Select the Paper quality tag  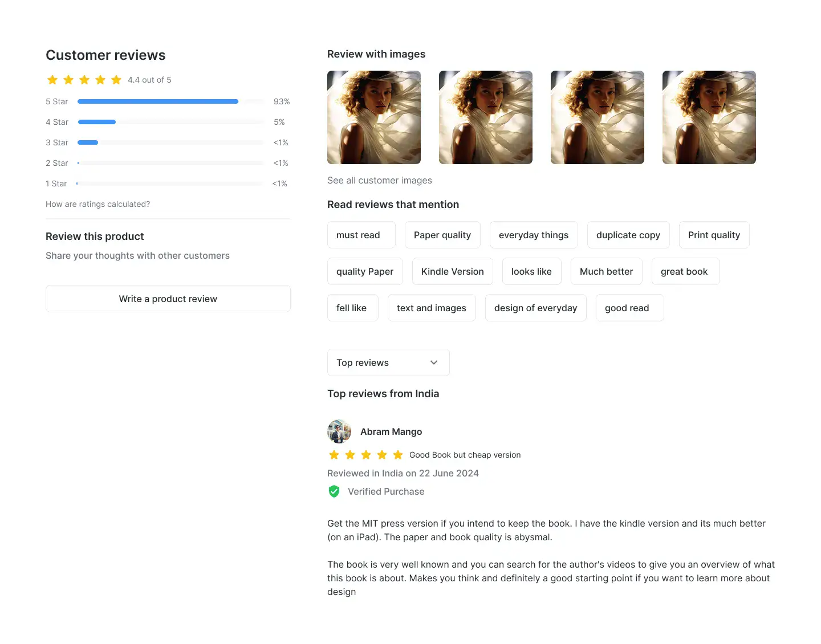pos(442,235)
